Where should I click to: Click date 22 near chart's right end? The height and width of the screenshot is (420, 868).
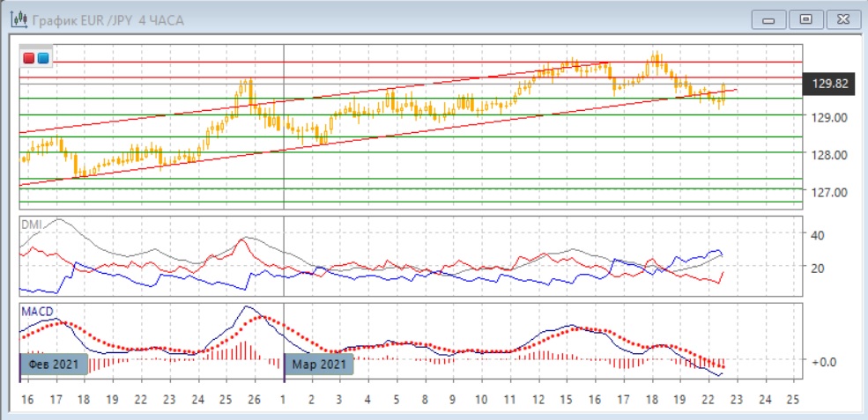point(708,400)
